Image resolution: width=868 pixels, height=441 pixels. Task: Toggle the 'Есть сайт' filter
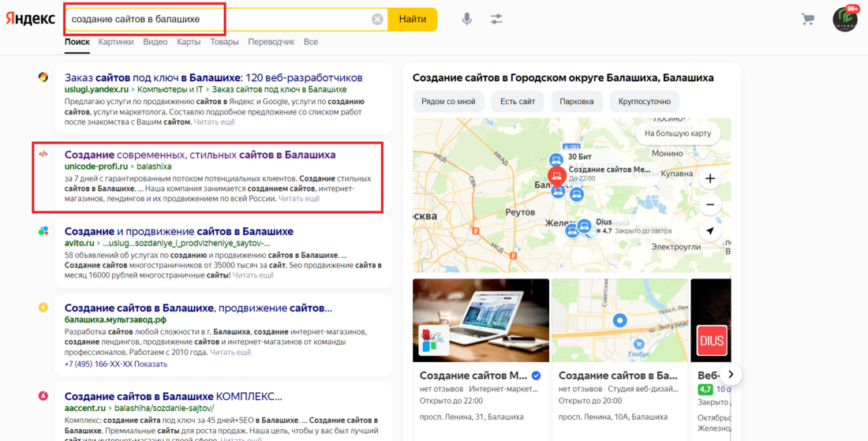pyautogui.click(x=518, y=102)
